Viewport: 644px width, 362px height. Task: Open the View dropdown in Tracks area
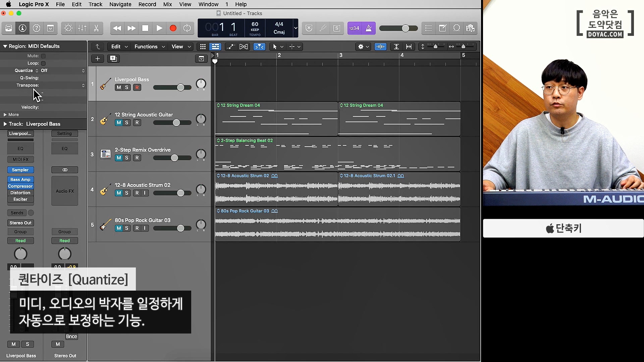181,47
